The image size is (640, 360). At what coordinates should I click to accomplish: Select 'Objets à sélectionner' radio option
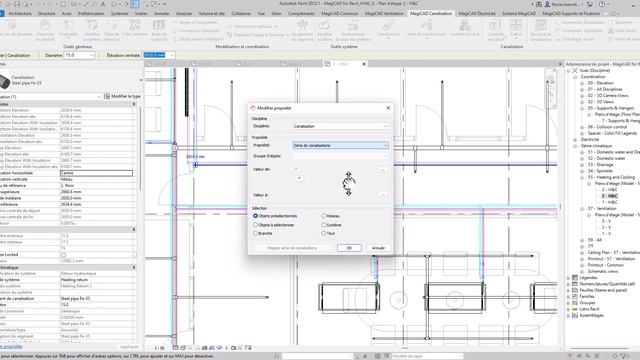(256, 225)
